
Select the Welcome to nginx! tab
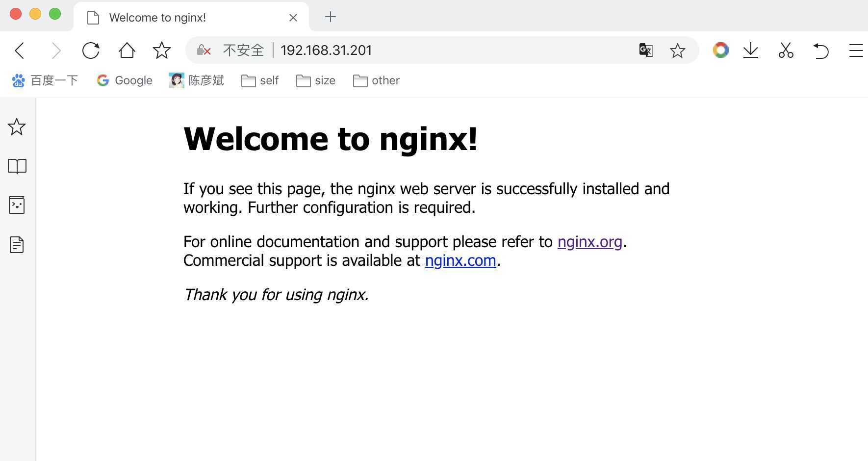pyautogui.click(x=191, y=17)
